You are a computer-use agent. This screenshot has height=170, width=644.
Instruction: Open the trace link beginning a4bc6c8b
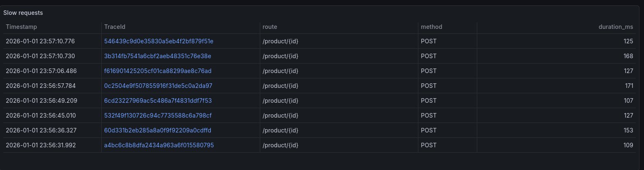[159, 145]
